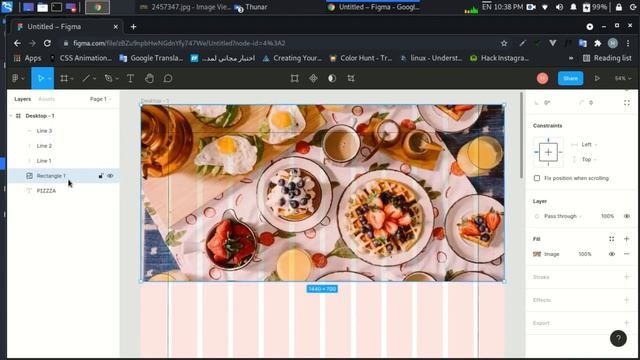Viewport: 640px width, 360px height.
Task: Reload the browser page
Action: coord(47,43)
